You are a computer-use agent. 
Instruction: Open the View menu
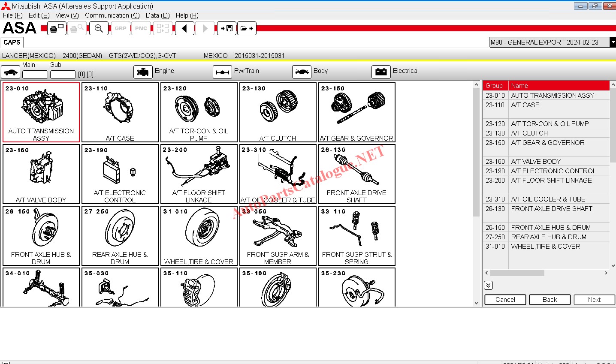pyautogui.click(x=67, y=15)
